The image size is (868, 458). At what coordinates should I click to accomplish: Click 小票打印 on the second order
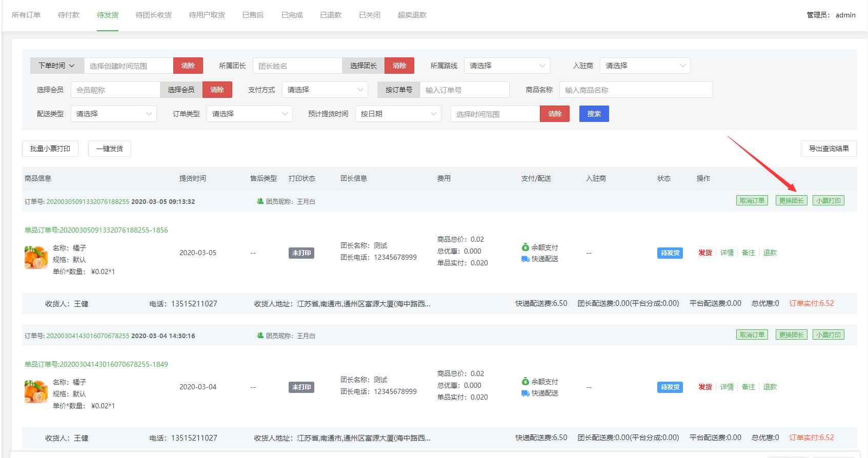pyautogui.click(x=828, y=335)
